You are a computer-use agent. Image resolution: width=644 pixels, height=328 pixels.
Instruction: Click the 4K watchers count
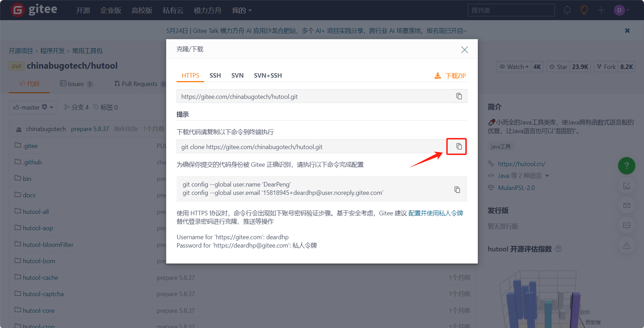[537, 67]
